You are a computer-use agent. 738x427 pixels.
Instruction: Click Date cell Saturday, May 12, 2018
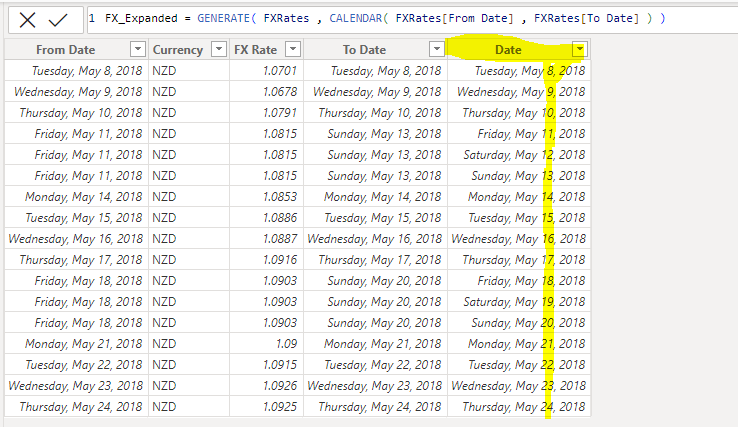pos(519,154)
